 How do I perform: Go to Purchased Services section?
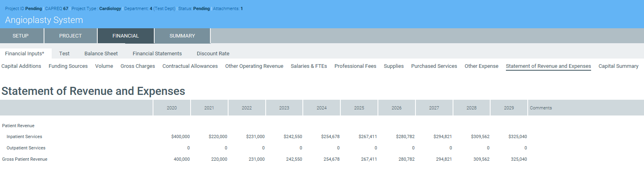pyautogui.click(x=434, y=66)
